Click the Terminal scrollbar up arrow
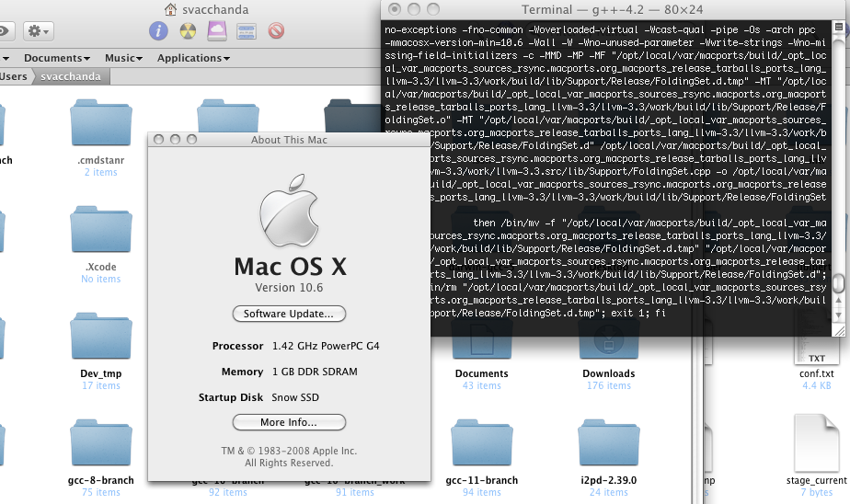The image size is (850, 504). pos(839,300)
